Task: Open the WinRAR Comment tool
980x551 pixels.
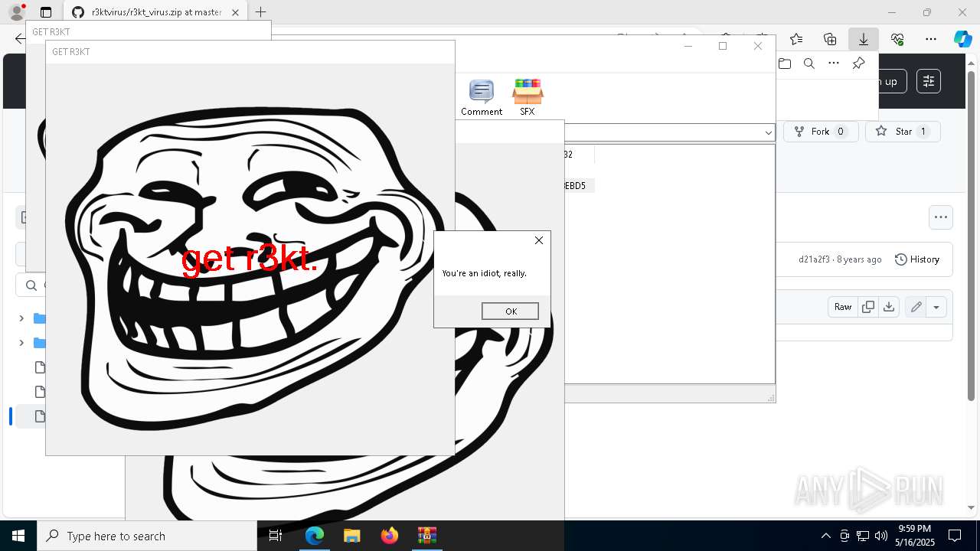Action: coord(482,97)
